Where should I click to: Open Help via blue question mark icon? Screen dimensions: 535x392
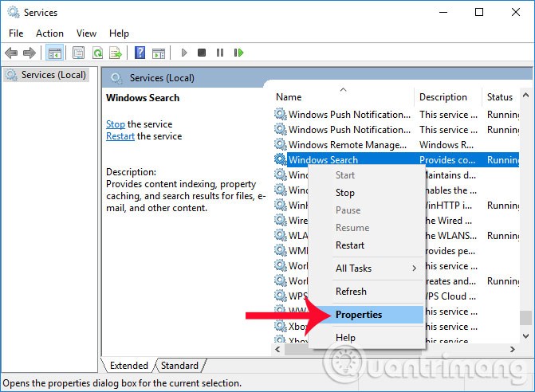(140, 53)
